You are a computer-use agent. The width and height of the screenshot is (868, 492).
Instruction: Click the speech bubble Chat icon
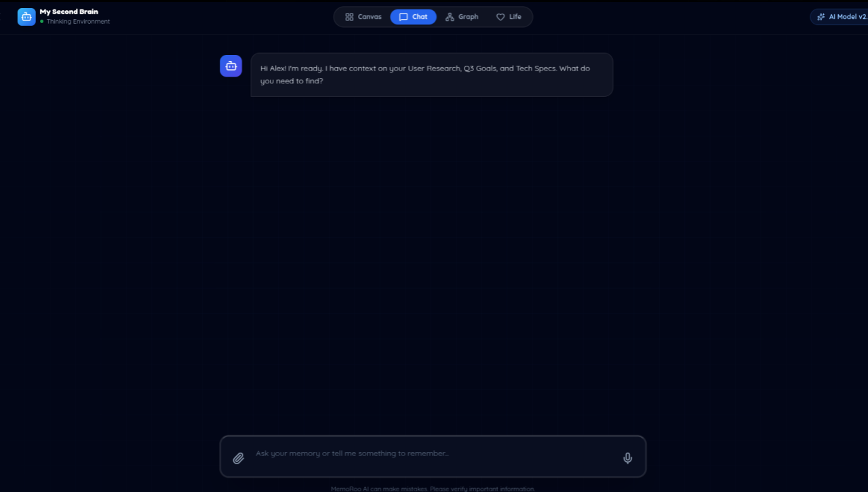[403, 17]
